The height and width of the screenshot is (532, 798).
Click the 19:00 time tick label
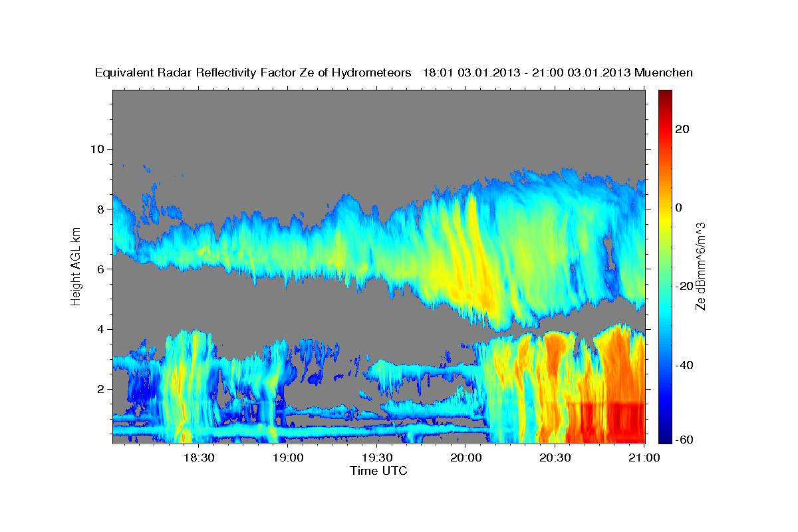click(288, 458)
